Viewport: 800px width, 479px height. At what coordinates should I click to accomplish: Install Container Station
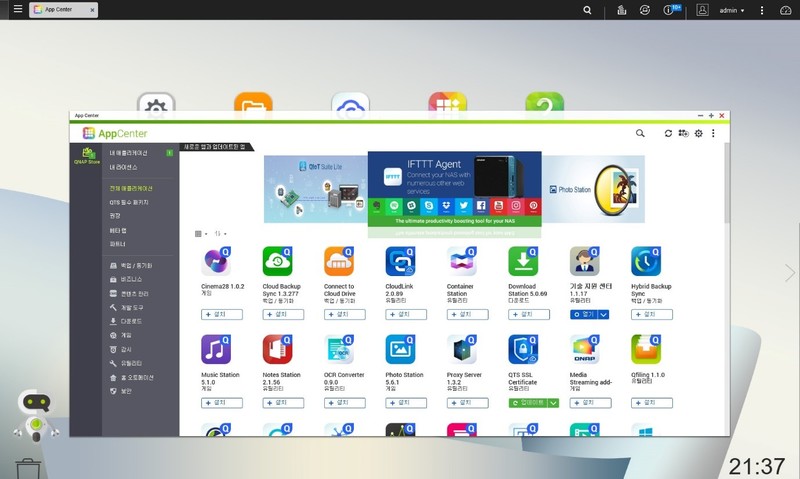tap(467, 315)
